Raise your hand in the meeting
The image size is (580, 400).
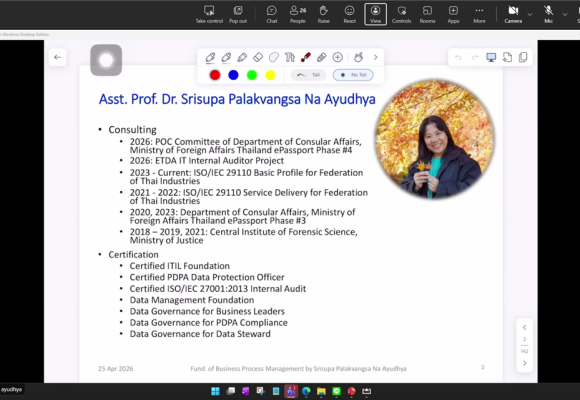323,14
